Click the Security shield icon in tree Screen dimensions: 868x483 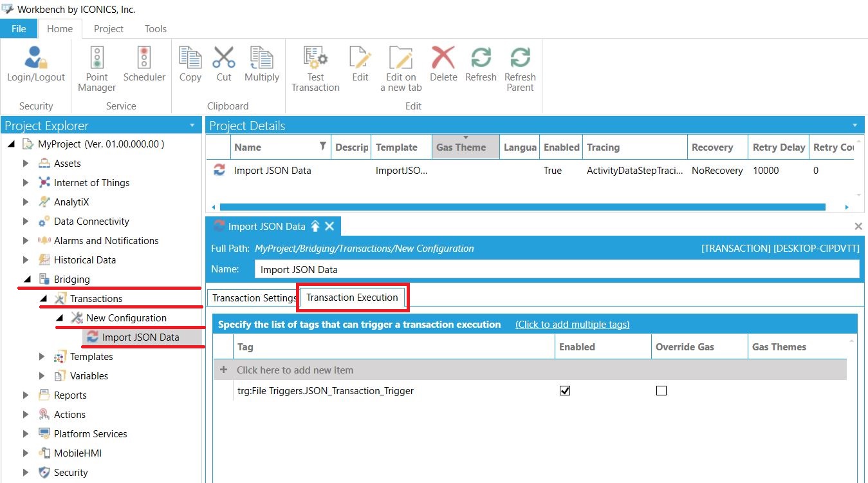[44, 473]
